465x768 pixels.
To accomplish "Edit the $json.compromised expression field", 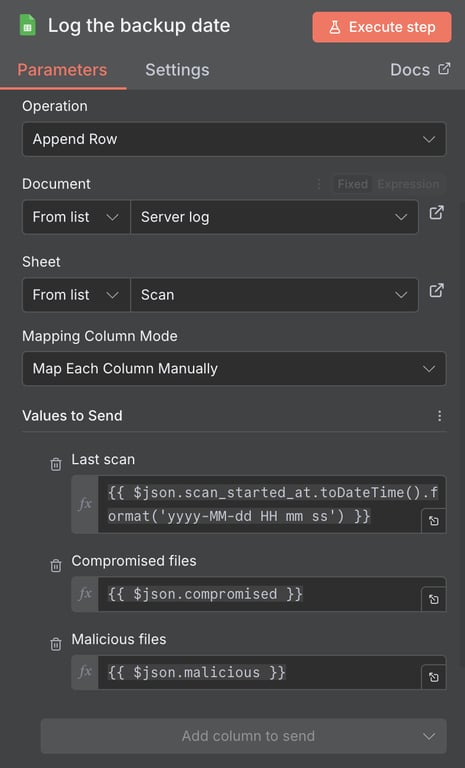I will (x=260, y=594).
